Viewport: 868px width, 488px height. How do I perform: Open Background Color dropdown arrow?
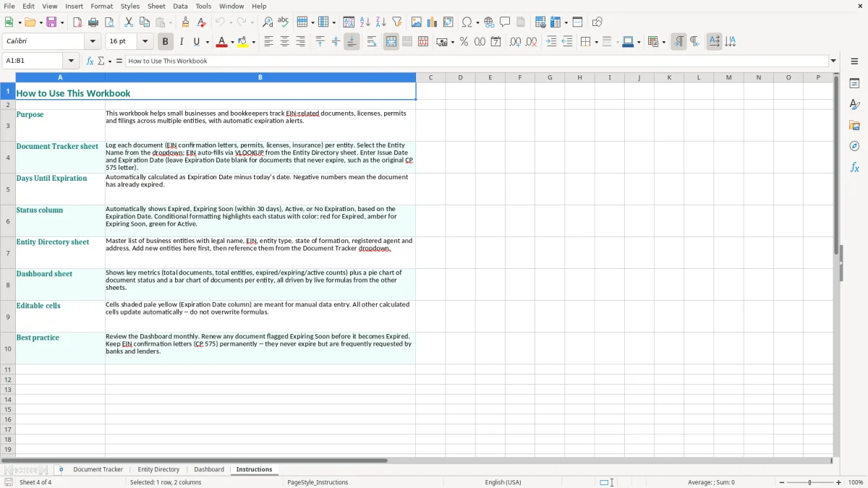(254, 42)
